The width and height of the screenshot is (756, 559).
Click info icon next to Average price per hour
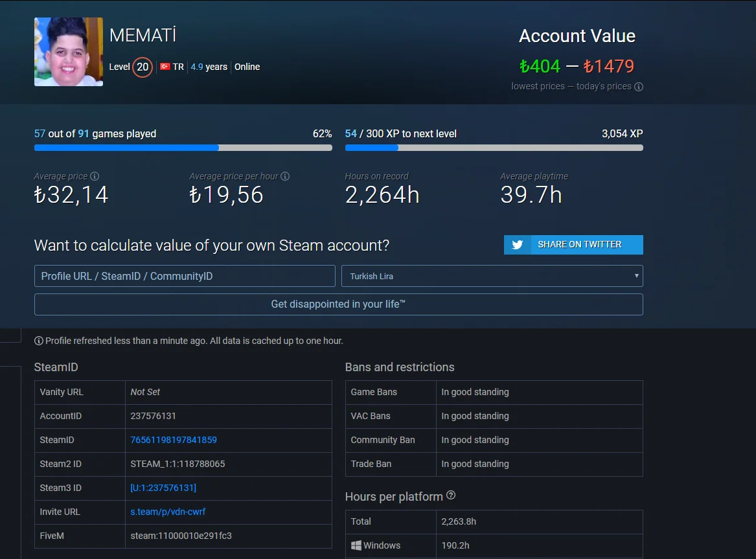[285, 176]
